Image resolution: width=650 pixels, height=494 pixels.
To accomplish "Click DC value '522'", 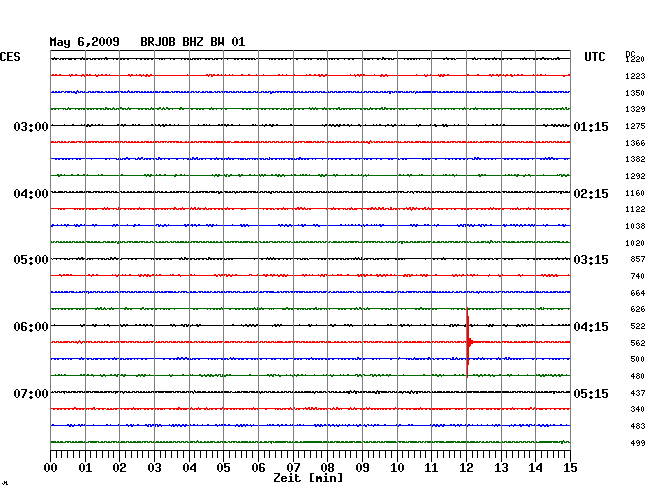I will coord(638,326).
